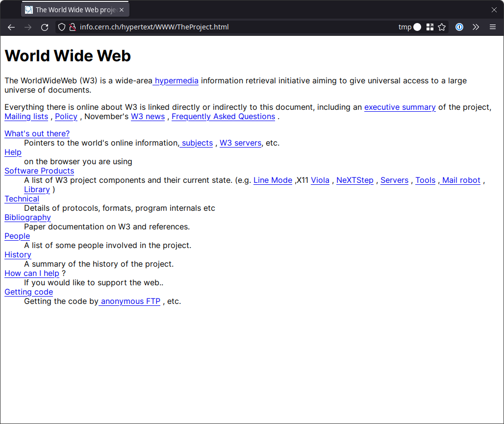This screenshot has height=424, width=504.
Task: Bookmark this page with the star
Action: (442, 27)
